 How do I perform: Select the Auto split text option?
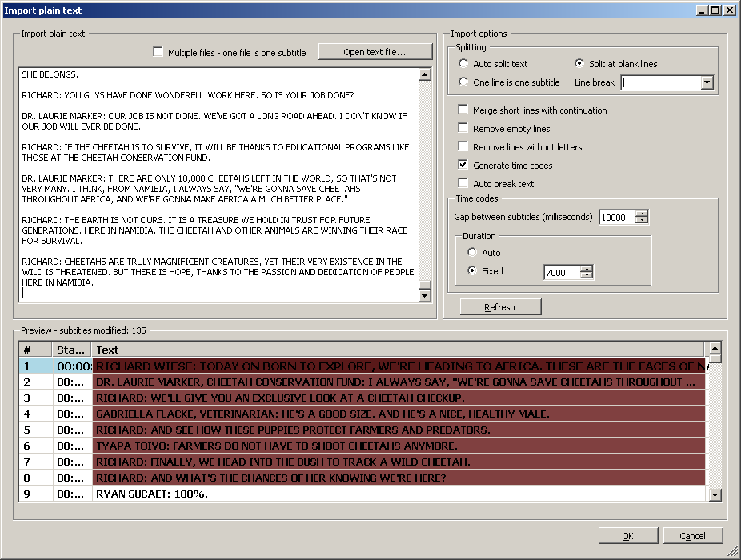tap(463, 63)
